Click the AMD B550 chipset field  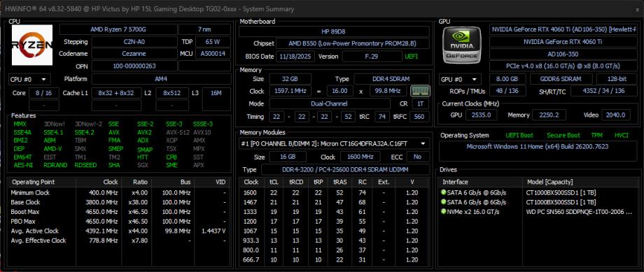(353, 43)
